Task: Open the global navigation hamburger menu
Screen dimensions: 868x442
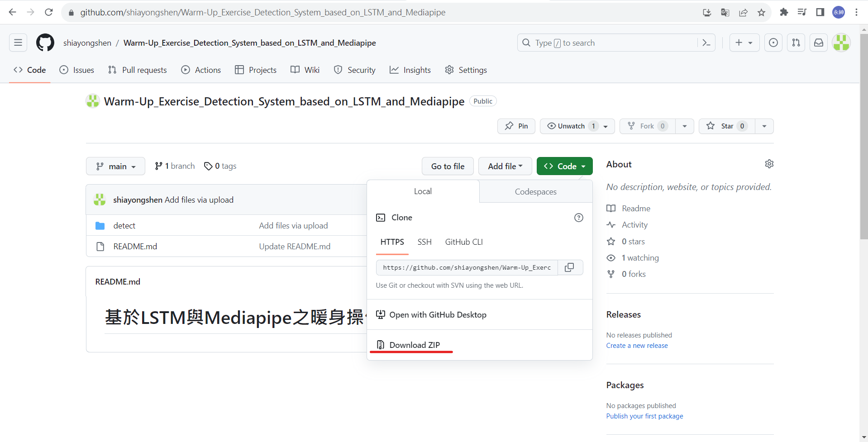Action: point(17,43)
